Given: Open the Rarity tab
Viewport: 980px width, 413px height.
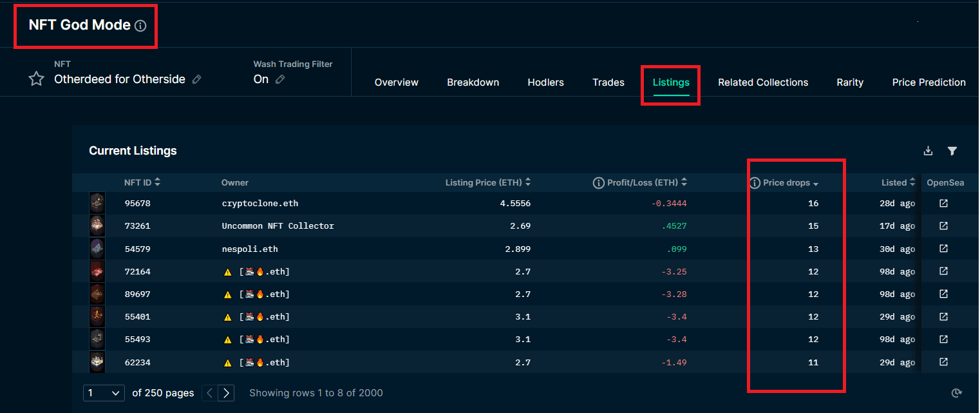Looking at the screenshot, I should tap(850, 82).
